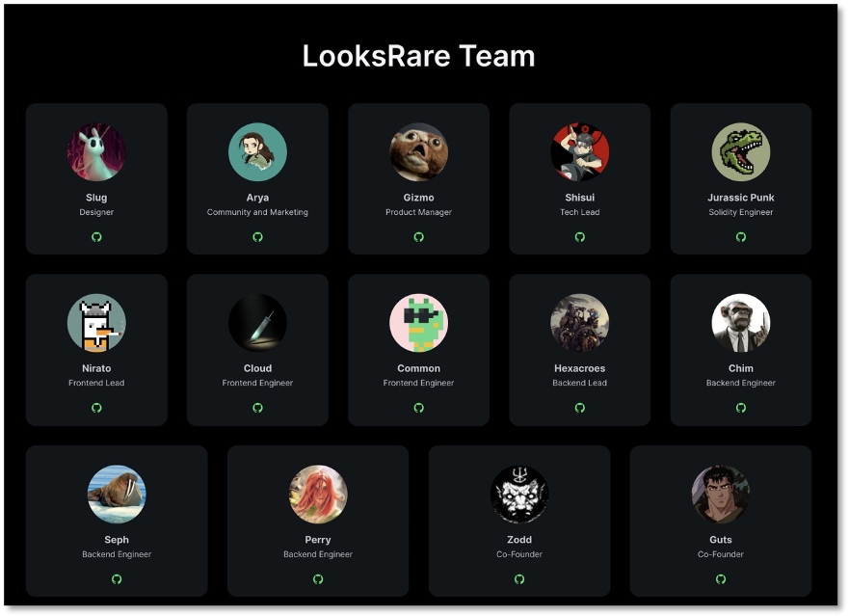The image size is (849, 616).
Task: Click 'Frontend Engineer' under Common
Action: pos(418,383)
